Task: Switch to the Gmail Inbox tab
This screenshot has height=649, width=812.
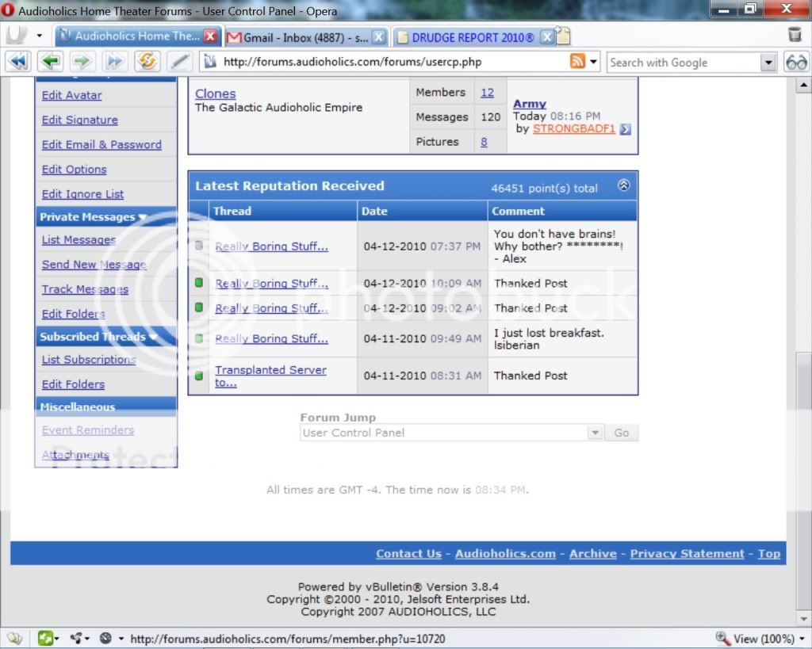Action: (x=298, y=37)
